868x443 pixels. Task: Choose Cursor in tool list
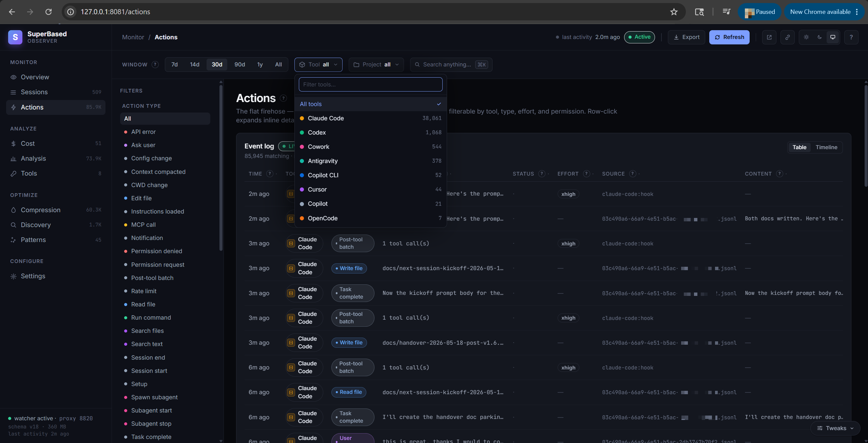click(x=371, y=189)
